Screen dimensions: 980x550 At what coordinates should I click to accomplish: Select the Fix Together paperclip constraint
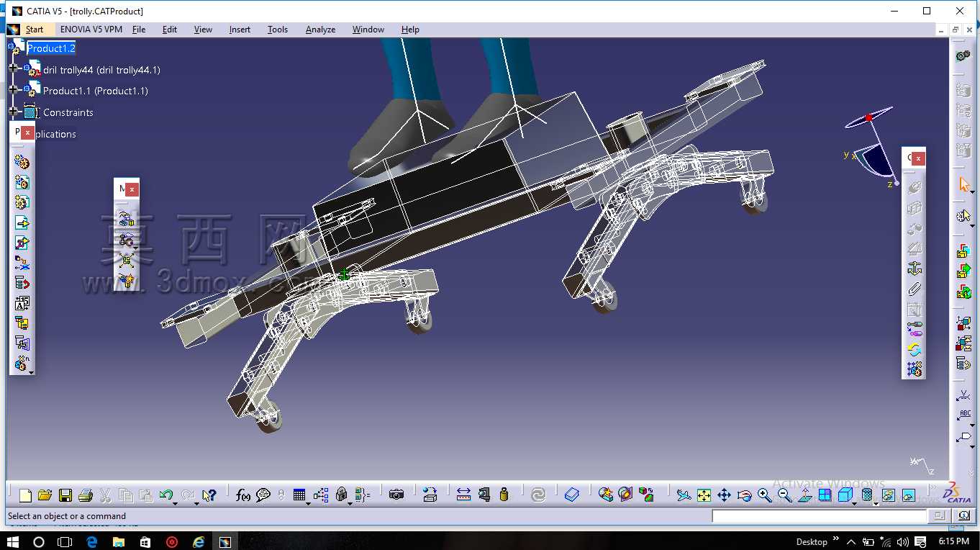click(x=914, y=289)
